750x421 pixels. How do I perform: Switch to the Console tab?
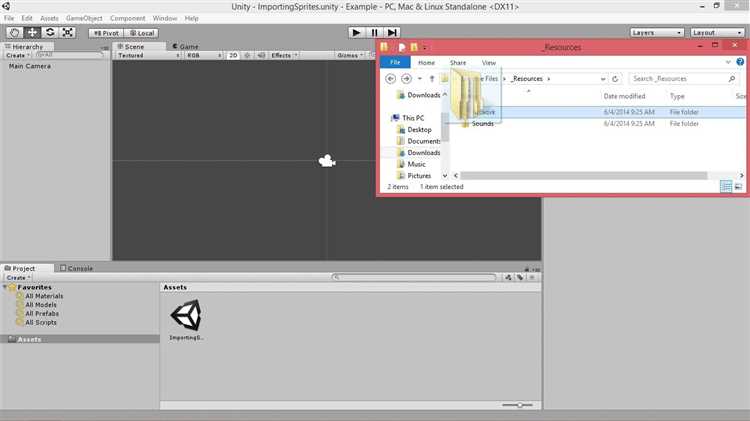77,268
